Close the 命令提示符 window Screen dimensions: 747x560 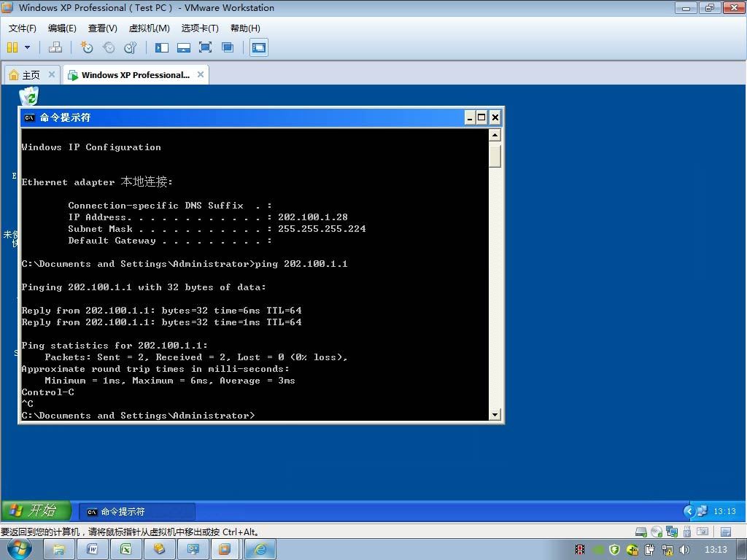click(495, 117)
